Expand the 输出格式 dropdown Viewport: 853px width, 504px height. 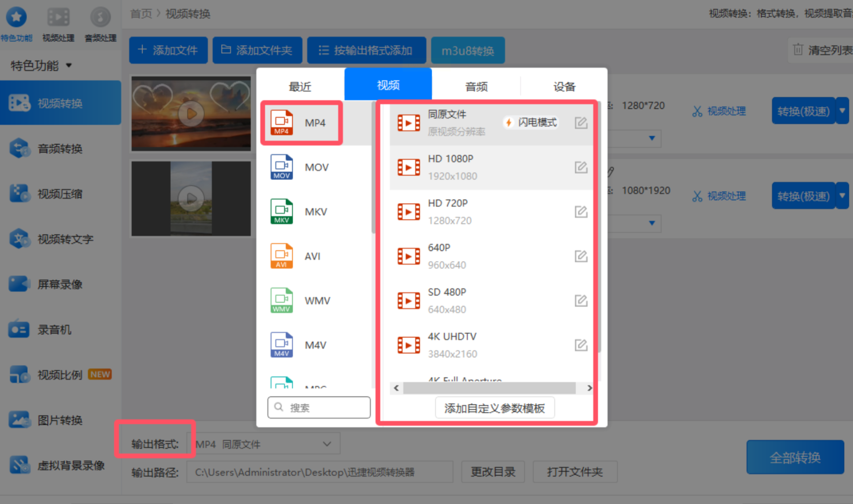tap(327, 444)
